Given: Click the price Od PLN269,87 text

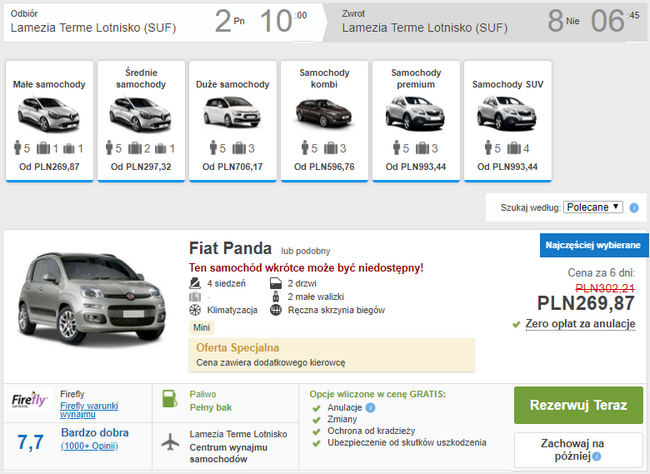Looking at the screenshot, I should (49, 167).
